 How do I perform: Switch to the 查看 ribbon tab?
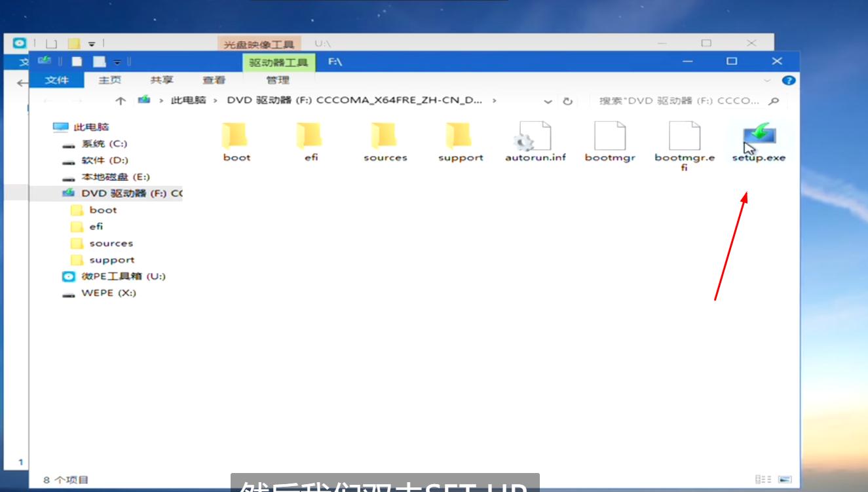(214, 80)
